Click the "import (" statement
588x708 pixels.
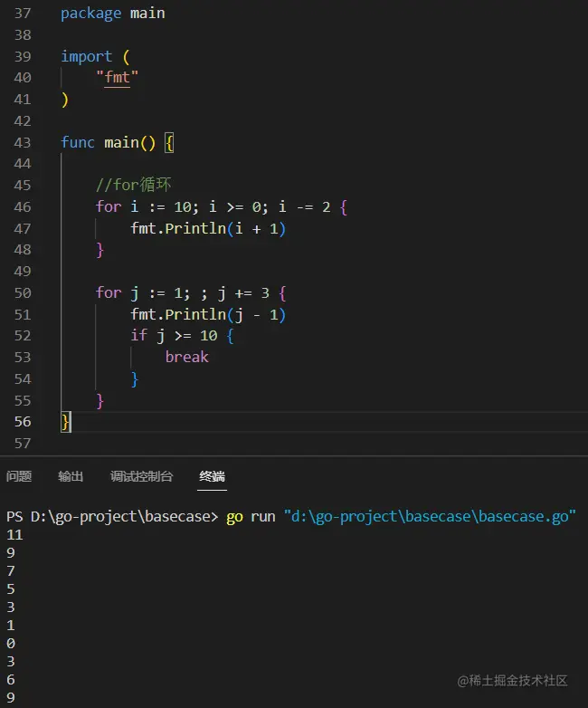95,56
